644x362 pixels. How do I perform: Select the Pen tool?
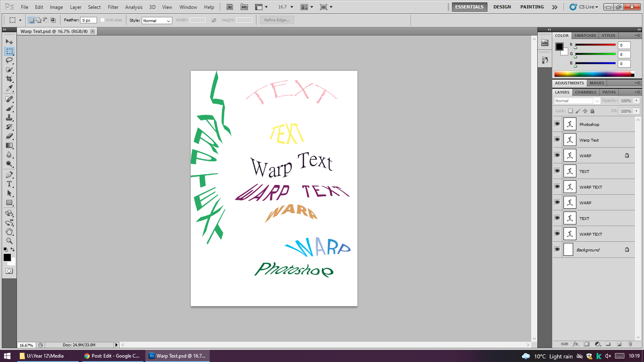[x=9, y=175]
